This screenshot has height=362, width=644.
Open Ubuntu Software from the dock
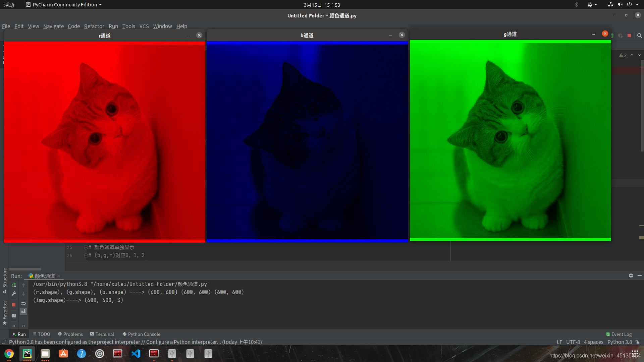63,354
